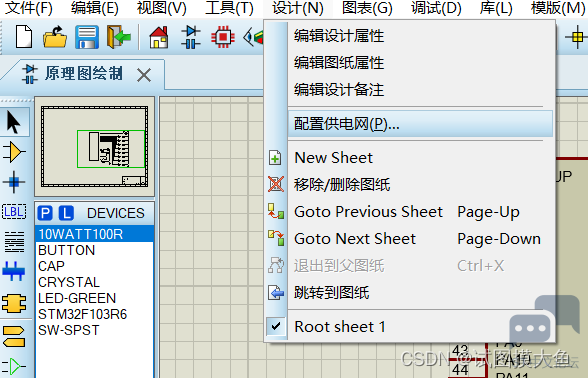This screenshot has width=588, height=378.
Task: Go to the Home page house icon
Action: pyautogui.click(x=159, y=37)
